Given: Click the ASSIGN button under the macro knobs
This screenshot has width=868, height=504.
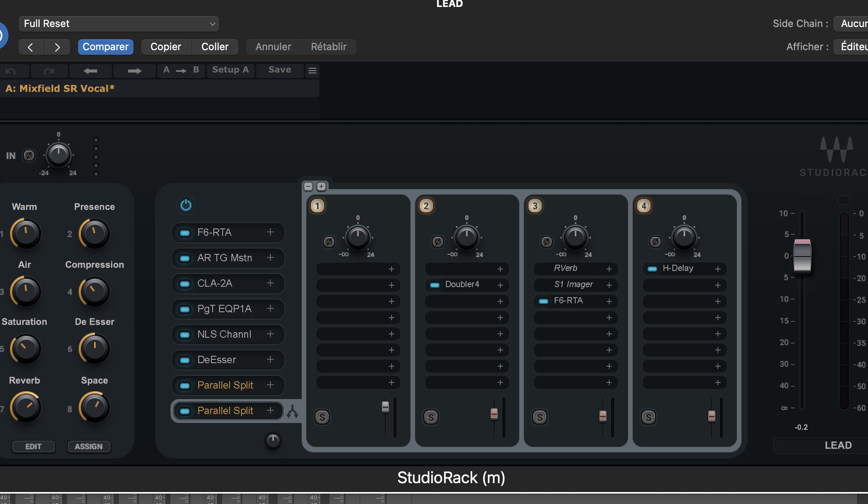Looking at the screenshot, I should (89, 446).
